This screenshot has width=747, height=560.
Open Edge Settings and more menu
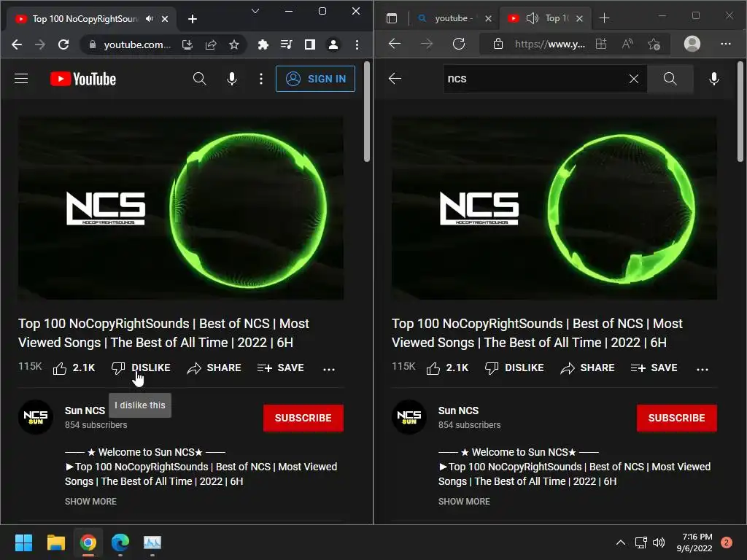[726, 44]
